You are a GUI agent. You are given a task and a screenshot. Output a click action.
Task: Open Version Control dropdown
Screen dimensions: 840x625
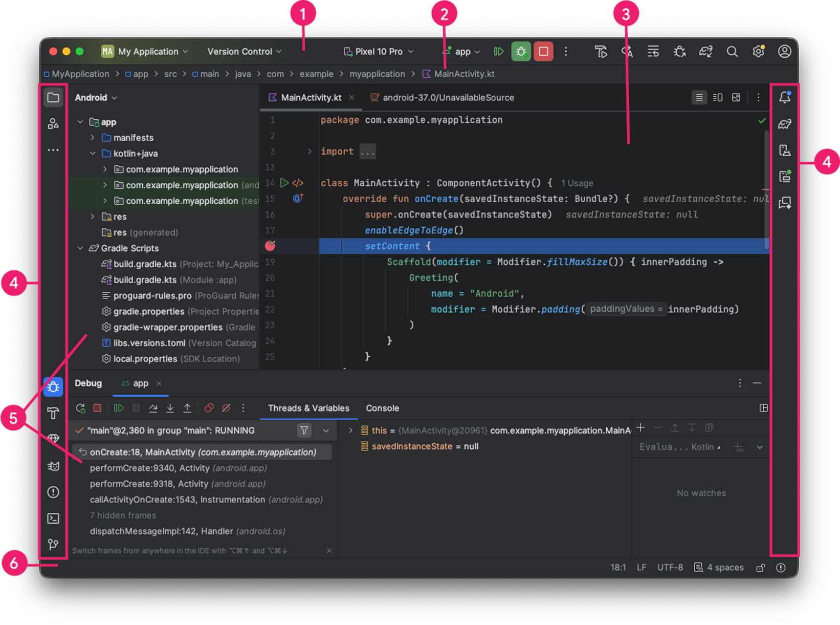pyautogui.click(x=245, y=51)
